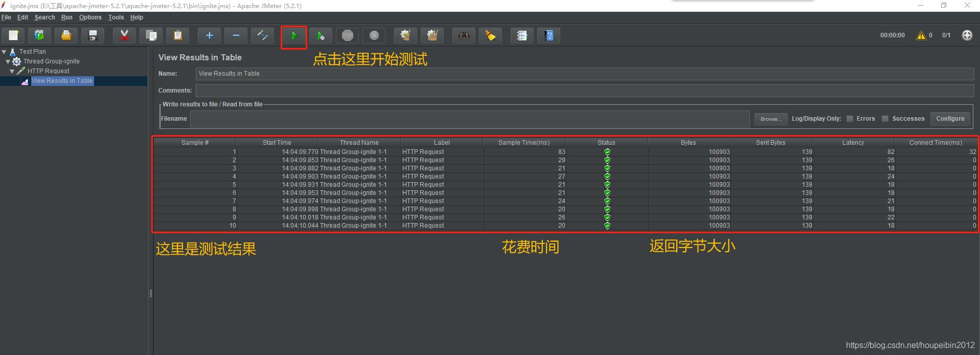The image size is (980, 355).
Task: Open the Search menu
Action: [44, 17]
